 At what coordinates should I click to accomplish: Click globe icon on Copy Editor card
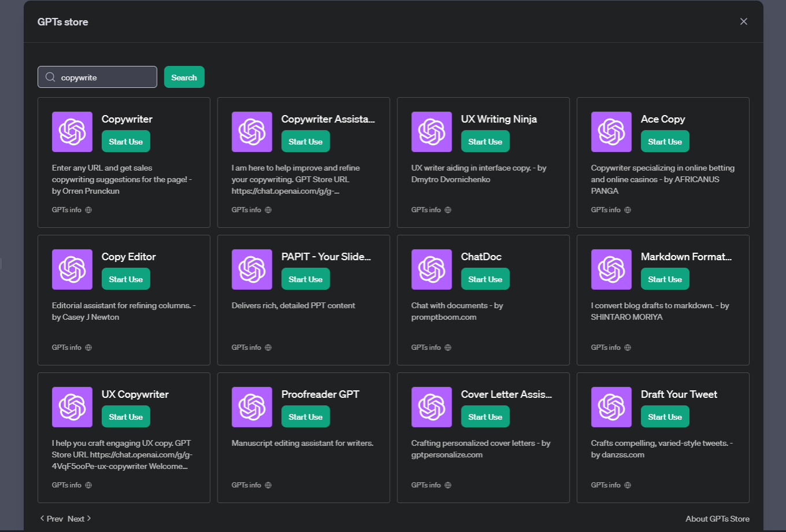click(x=88, y=348)
